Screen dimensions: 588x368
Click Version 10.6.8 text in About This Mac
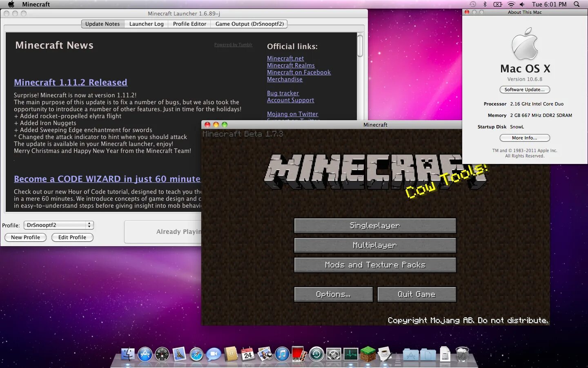tap(525, 79)
